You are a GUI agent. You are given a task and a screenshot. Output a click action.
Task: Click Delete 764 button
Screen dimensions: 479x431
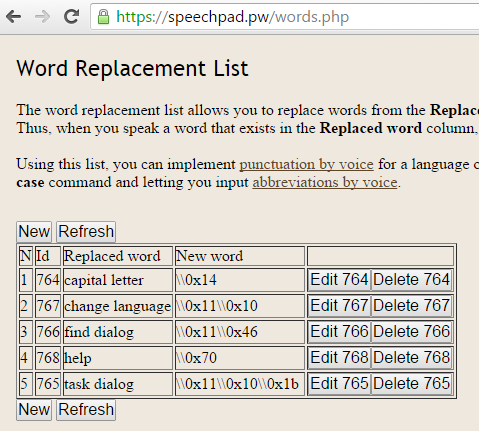(411, 280)
